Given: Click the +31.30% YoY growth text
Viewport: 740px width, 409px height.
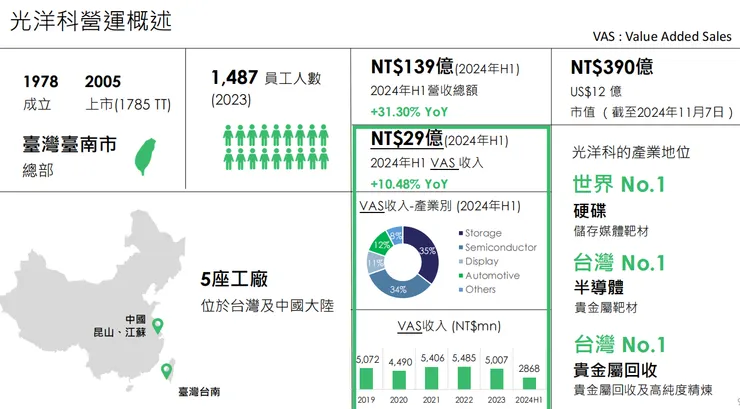Looking at the screenshot, I should pyautogui.click(x=409, y=112).
